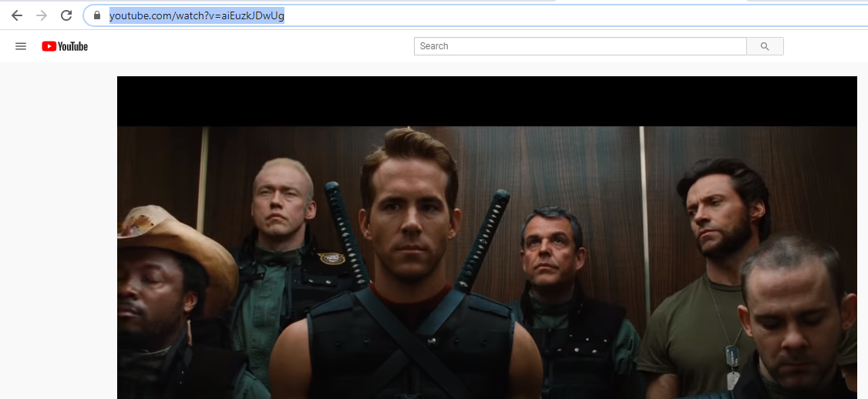Viewport: 868px width, 399px height.
Task: Go to the YouTube home logo
Action: point(65,46)
